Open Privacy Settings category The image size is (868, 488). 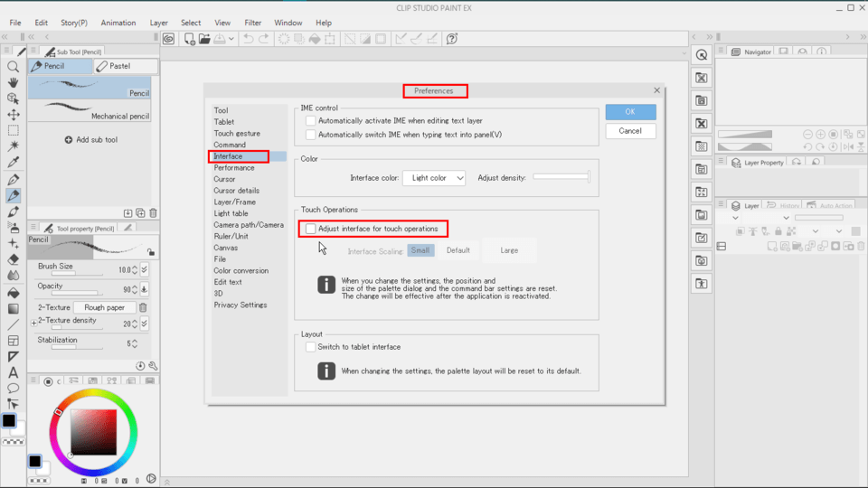tap(241, 305)
